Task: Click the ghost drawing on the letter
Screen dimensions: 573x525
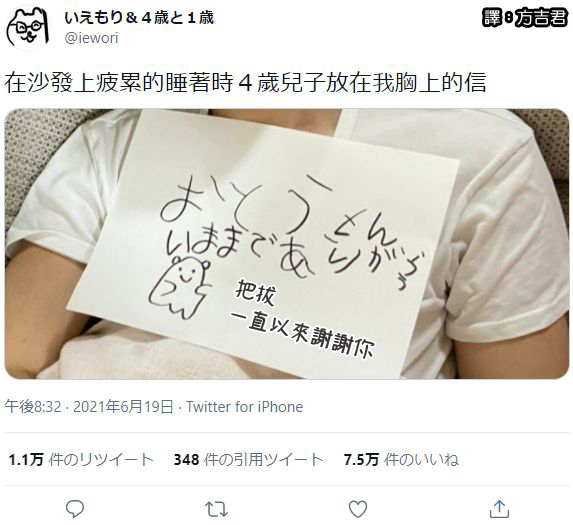Action: pyautogui.click(x=179, y=286)
